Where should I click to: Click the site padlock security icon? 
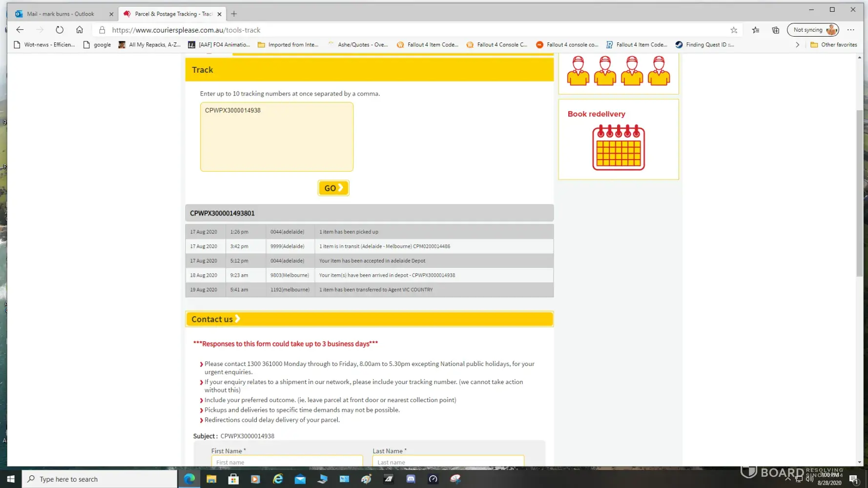point(102,30)
